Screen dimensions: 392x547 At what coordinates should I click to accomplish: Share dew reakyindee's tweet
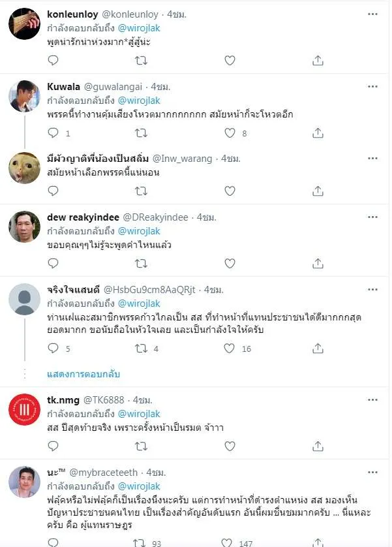pyautogui.click(x=318, y=263)
